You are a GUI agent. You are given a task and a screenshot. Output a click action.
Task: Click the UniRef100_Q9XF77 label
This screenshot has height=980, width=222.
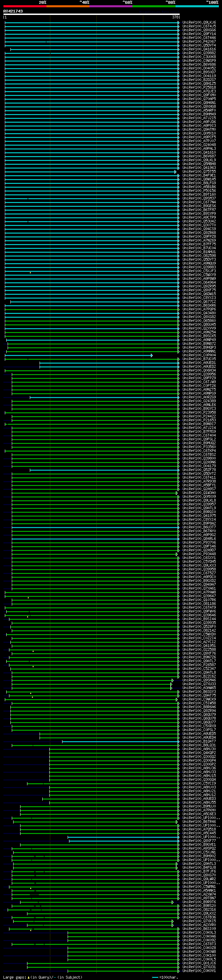(x=199, y=840)
